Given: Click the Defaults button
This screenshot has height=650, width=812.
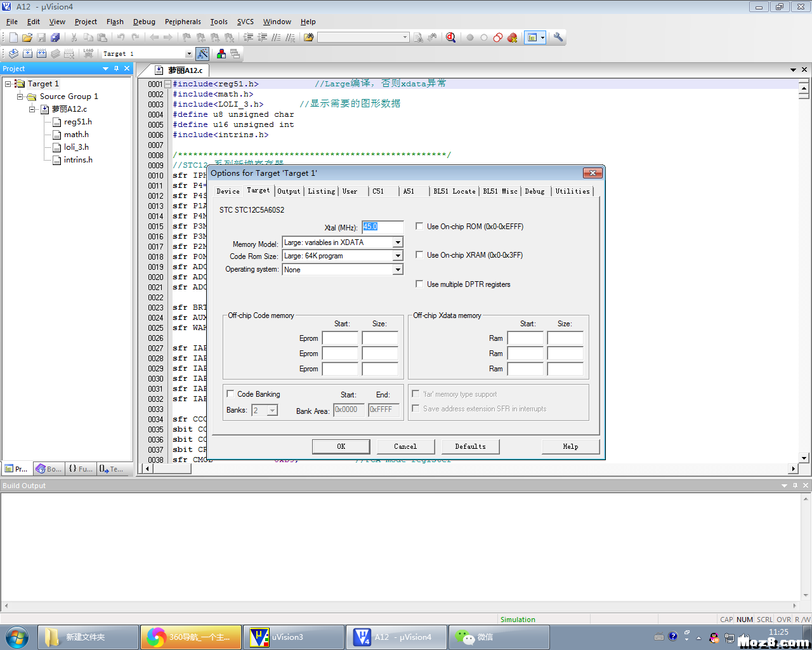Looking at the screenshot, I should [x=470, y=447].
